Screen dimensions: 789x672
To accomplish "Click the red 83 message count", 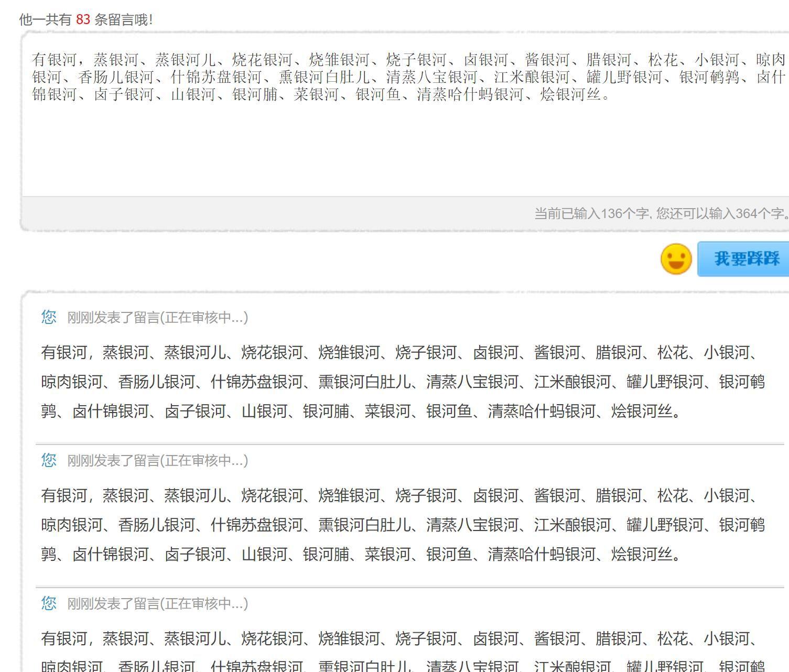I will 83,20.
